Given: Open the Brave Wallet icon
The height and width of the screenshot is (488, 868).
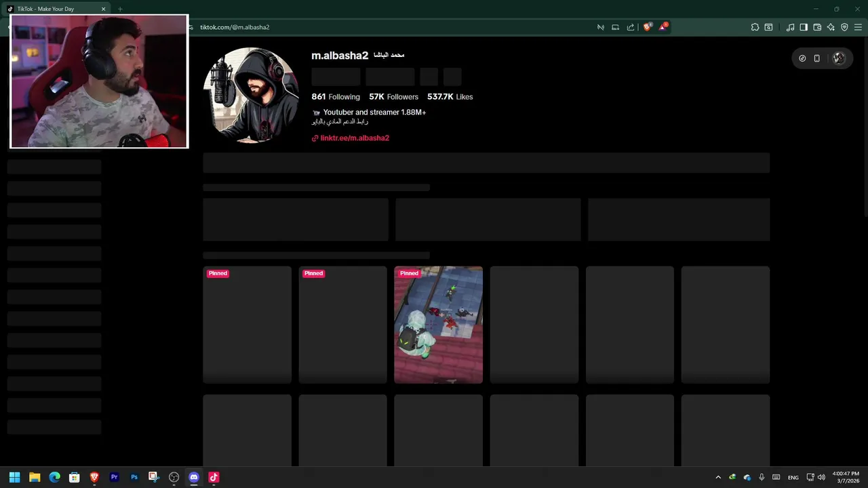Looking at the screenshot, I should pos(817,27).
